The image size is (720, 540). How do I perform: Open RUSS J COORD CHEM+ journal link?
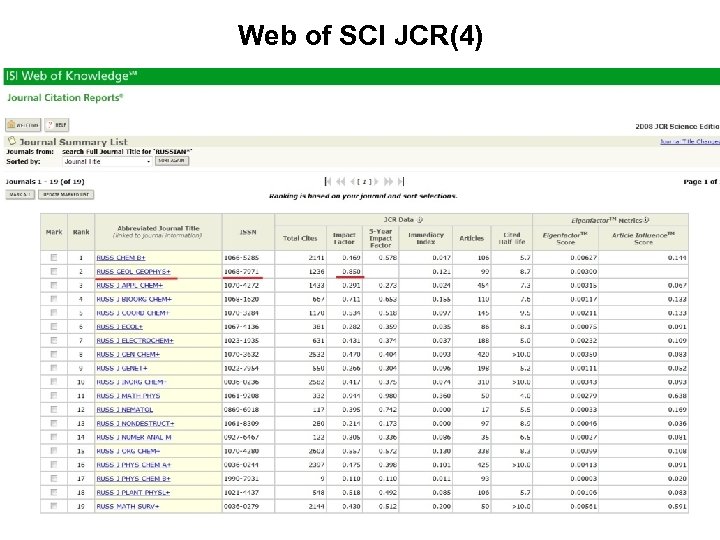click(133, 313)
